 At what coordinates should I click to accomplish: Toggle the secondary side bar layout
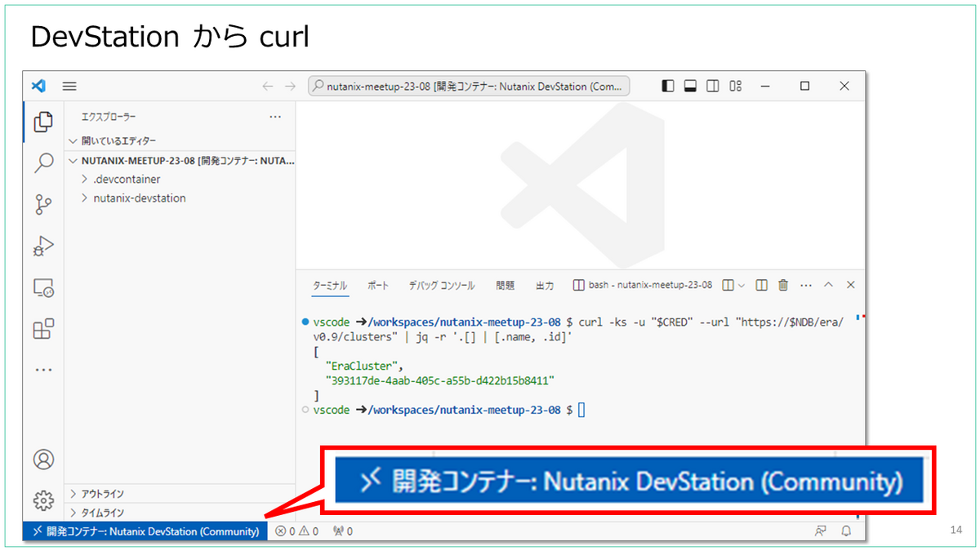[712, 86]
